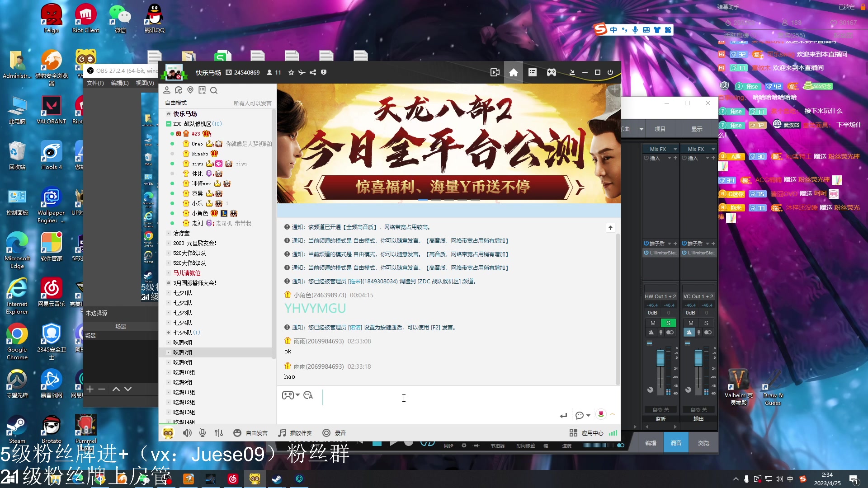Click the microphone icon in YY bottom bar

pos(203,433)
